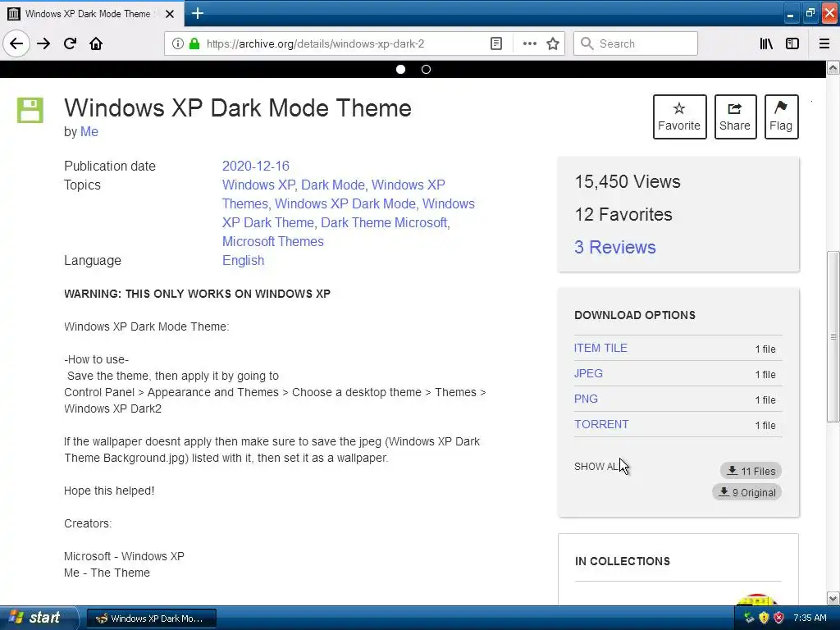
Task: Go forward with the forward arrow
Action: (43, 43)
